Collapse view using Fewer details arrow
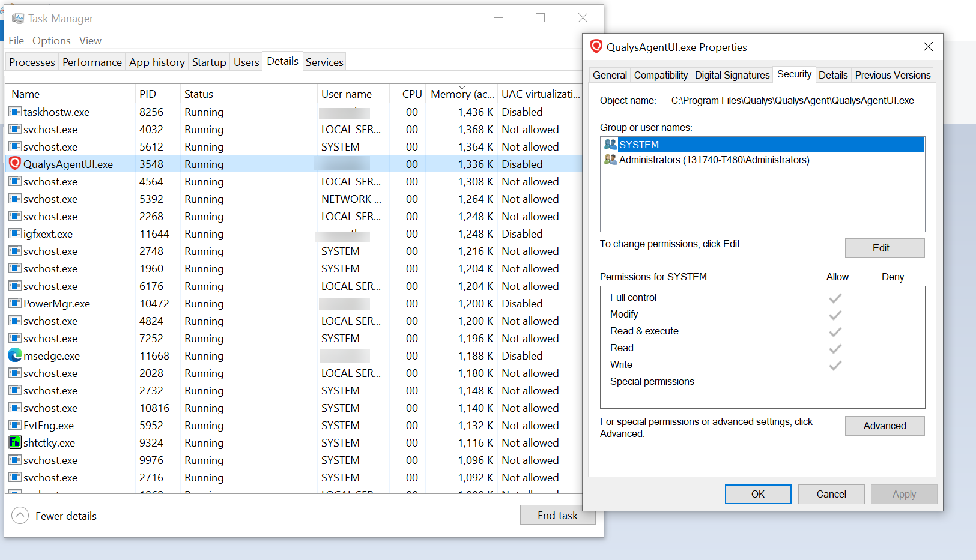 (20, 516)
